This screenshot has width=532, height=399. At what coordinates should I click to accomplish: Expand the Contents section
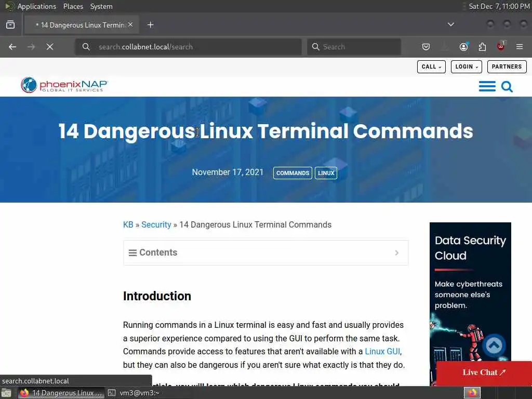click(265, 253)
